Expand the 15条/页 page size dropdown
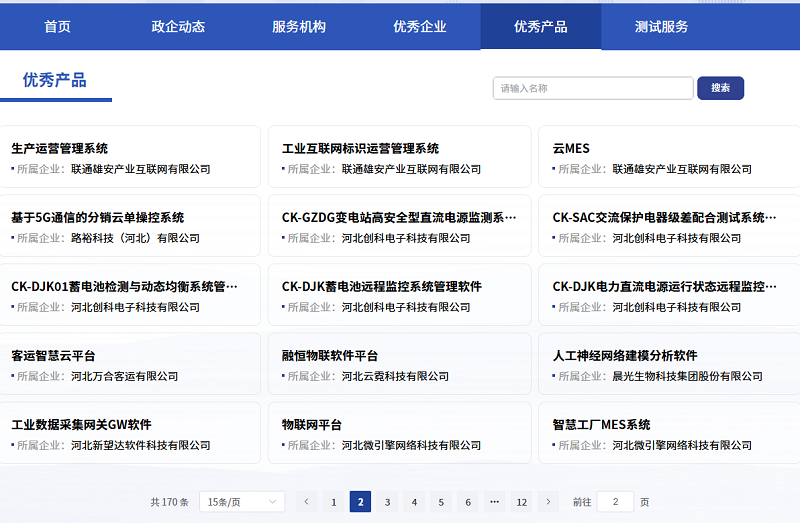Viewport: 800px width, 523px height. coord(242,502)
